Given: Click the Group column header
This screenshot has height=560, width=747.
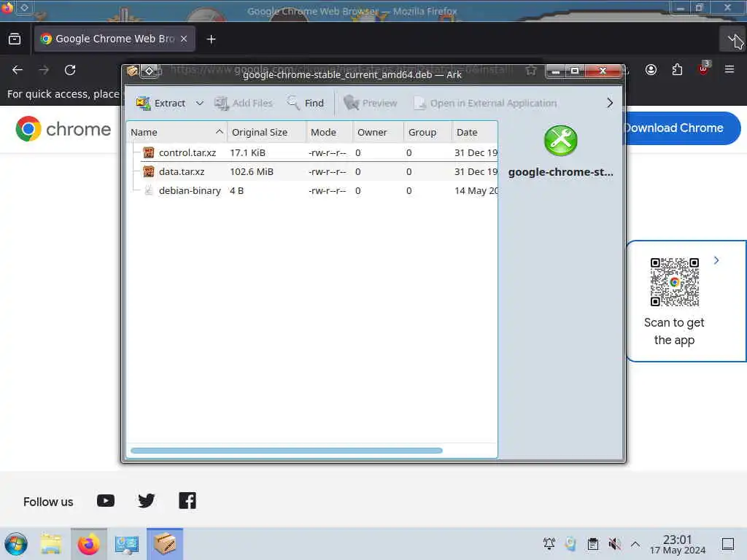Looking at the screenshot, I should click(427, 133).
